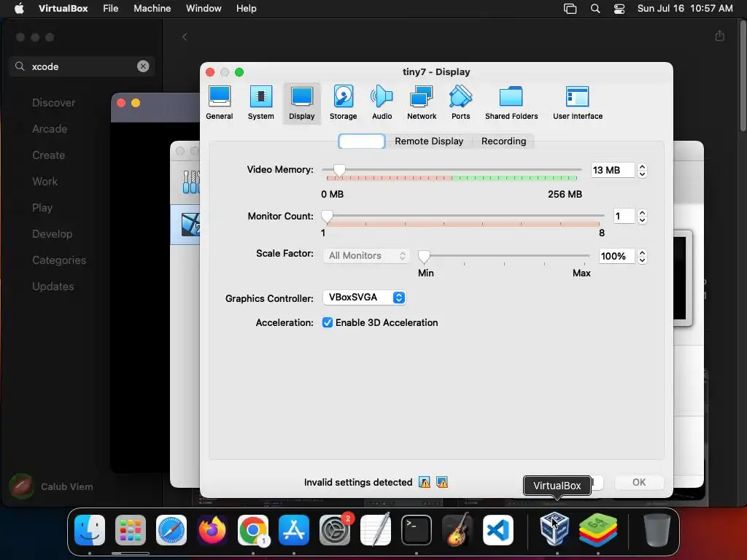Click the date and time in menu bar
Viewport: 747px width, 560px height.
coord(685,9)
